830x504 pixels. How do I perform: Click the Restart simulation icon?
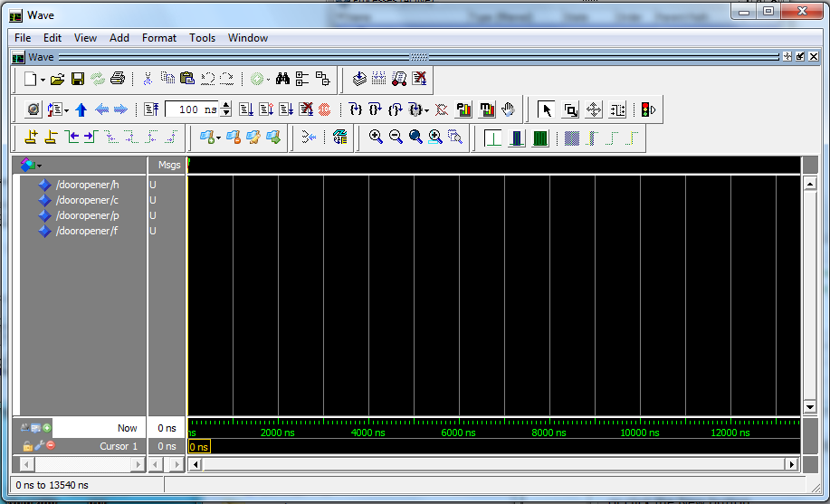[151, 109]
